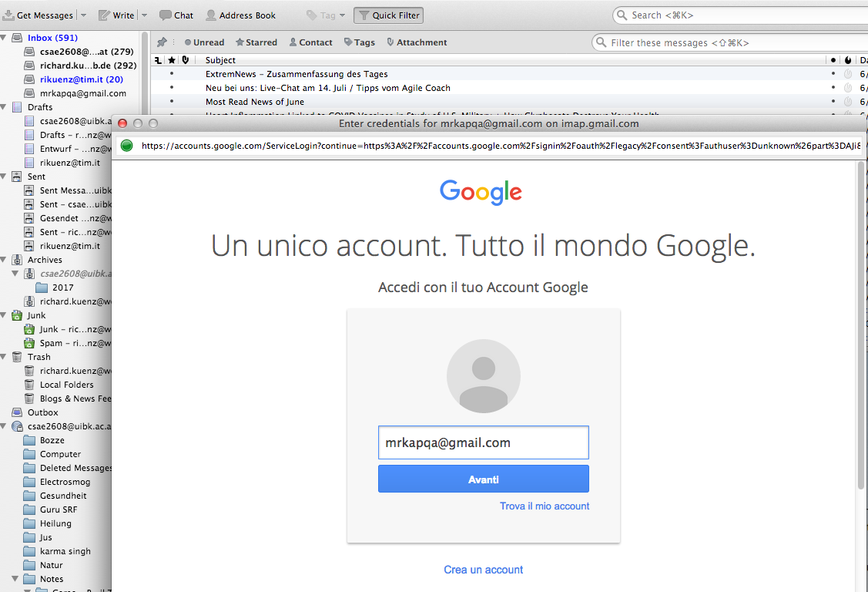
Task: Toggle the Attachment quick filter
Action: [x=417, y=42]
